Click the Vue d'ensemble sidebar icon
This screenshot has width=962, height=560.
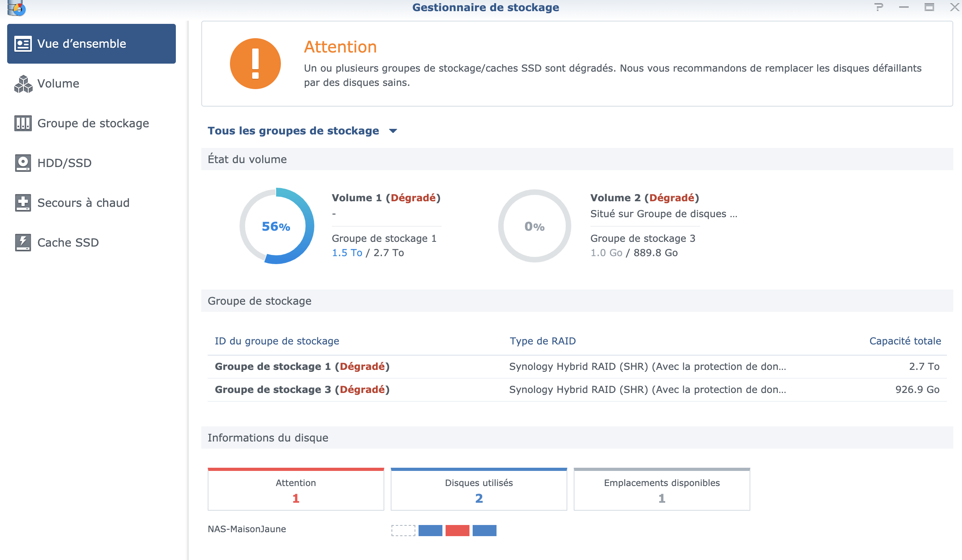pos(23,44)
